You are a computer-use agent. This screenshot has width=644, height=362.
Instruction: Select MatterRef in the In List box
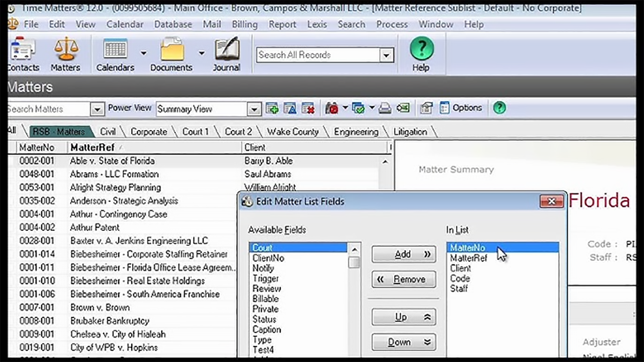(x=468, y=258)
